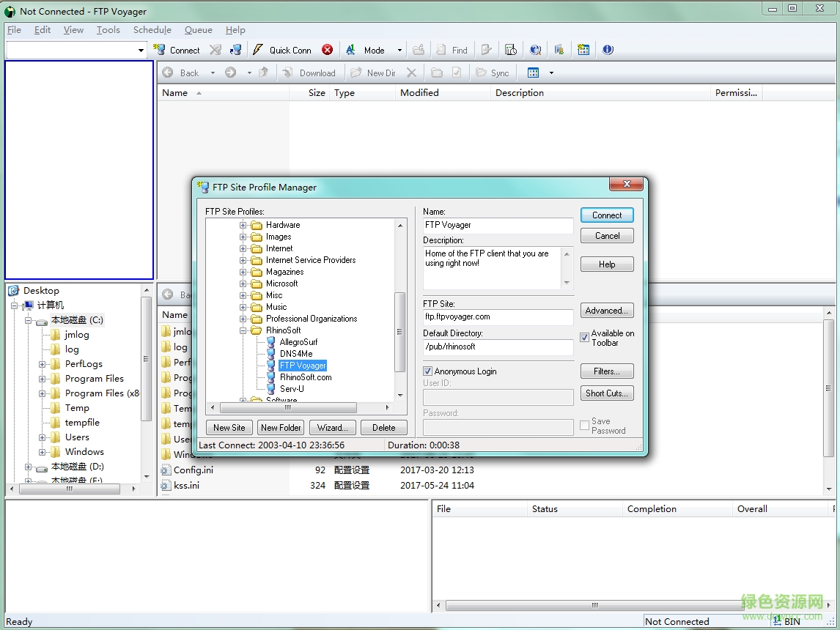Click the Advanced... button

coord(606,311)
